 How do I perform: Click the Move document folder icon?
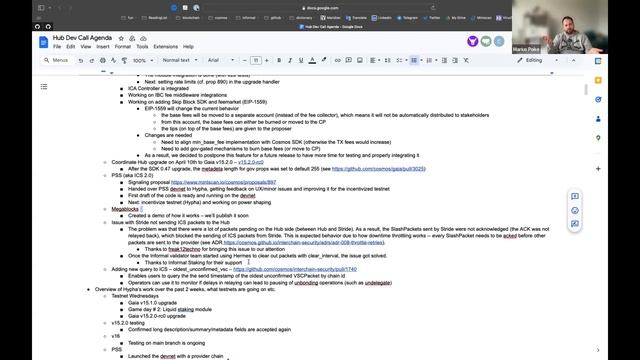pyautogui.click(x=132, y=38)
